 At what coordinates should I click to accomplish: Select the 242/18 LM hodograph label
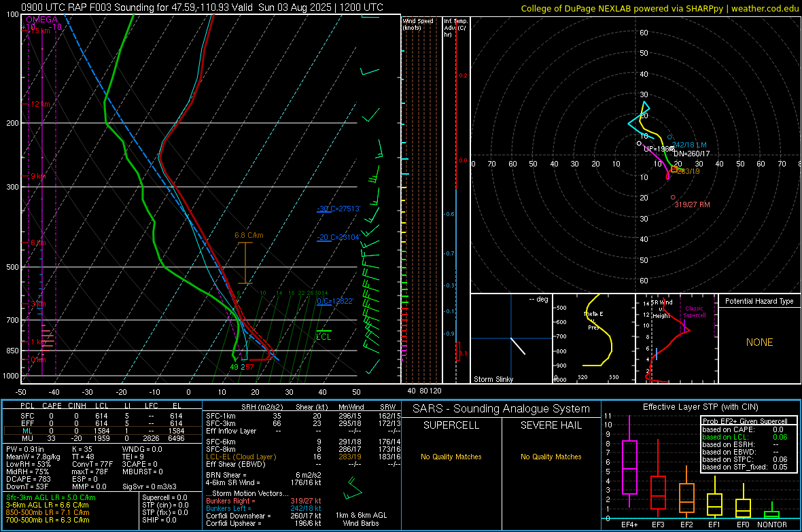pos(689,145)
